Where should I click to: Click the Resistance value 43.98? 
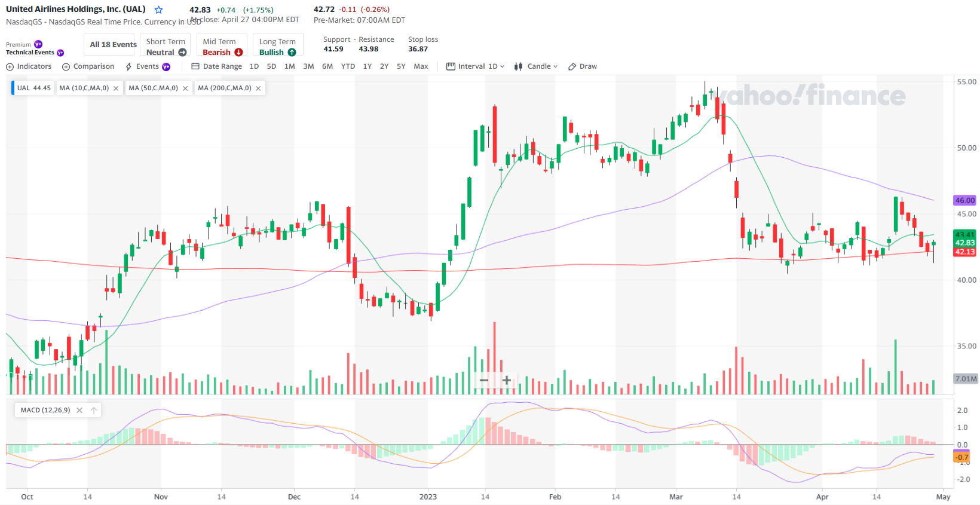click(369, 49)
